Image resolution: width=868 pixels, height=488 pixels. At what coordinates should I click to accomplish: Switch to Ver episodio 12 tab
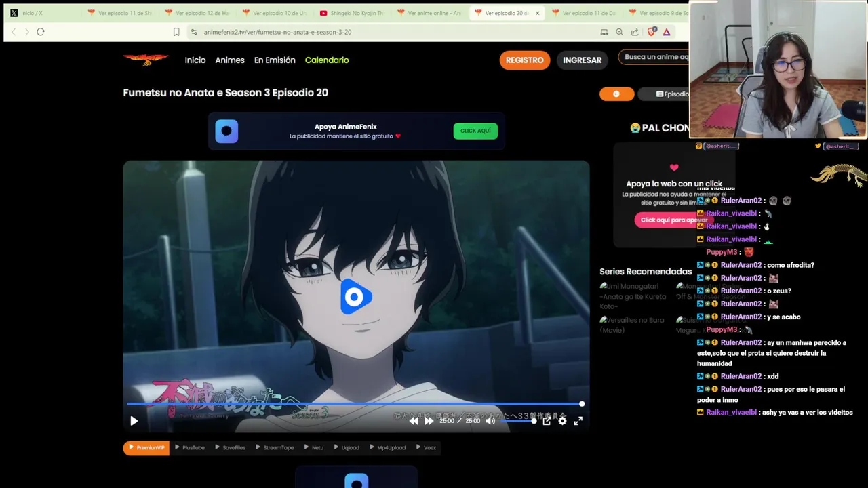click(197, 13)
